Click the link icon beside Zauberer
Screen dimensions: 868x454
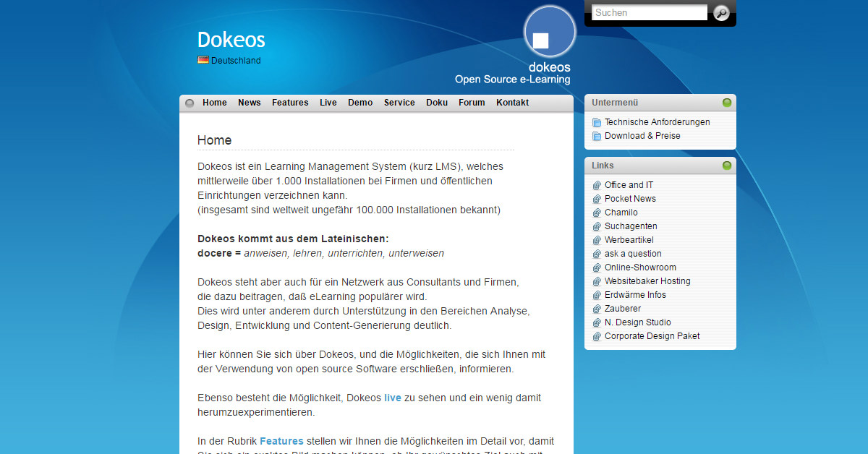click(597, 309)
